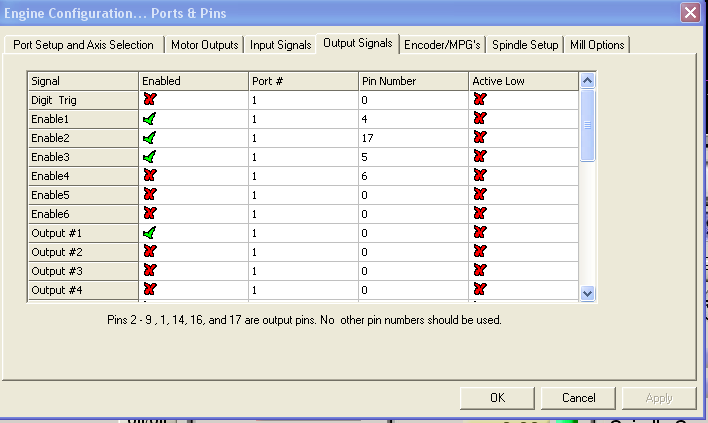Switch to the Motor Outputs tab

pyautogui.click(x=203, y=45)
